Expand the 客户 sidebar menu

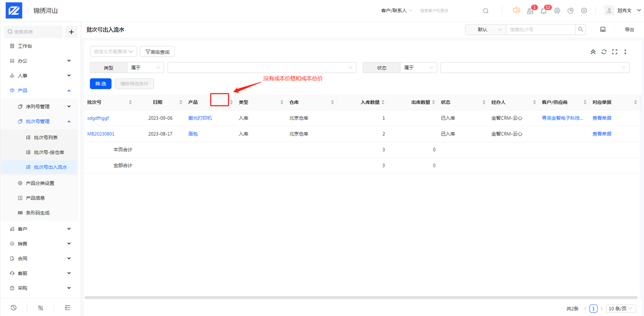(40, 229)
